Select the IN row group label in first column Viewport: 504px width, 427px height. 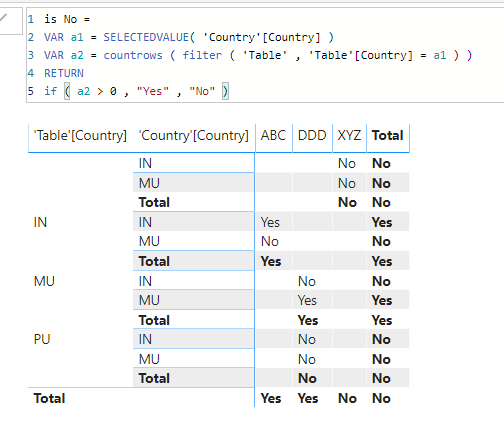pyautogui.click(x=40, y=222)
